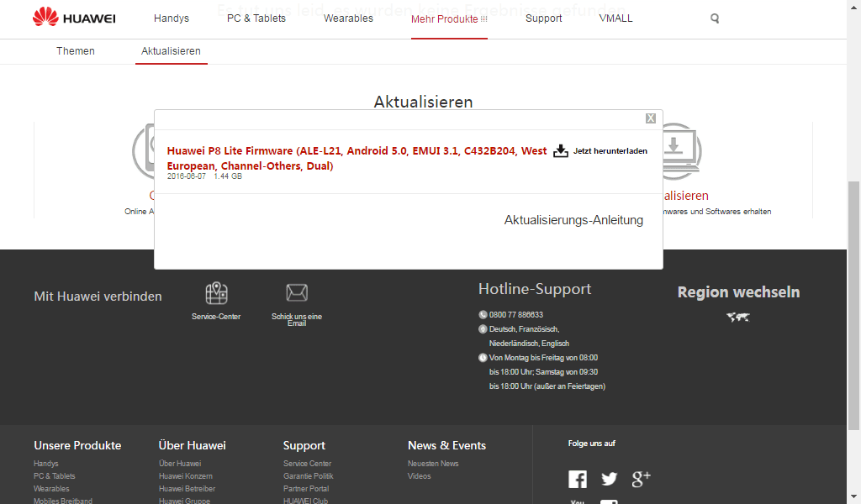
Task: Close the firmware download popup
Action: [x=651, y=118]
